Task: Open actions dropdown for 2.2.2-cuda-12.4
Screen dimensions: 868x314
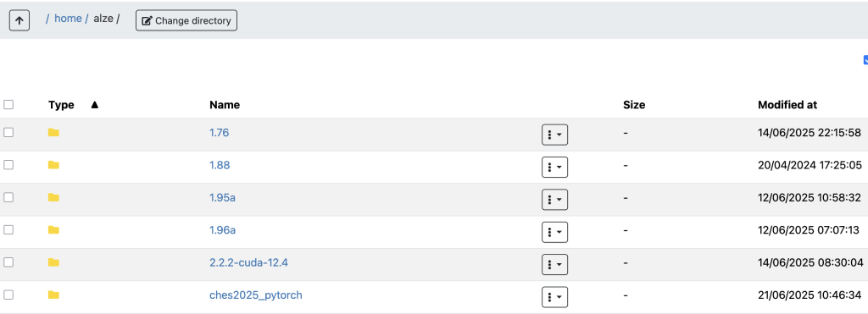Action: pos(554,265)
